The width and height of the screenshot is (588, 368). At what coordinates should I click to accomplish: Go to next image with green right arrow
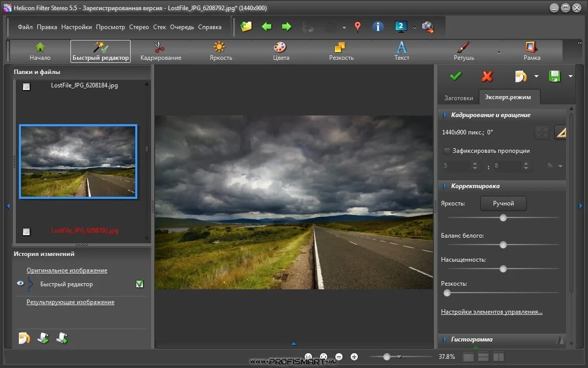(x=286, y=27)
